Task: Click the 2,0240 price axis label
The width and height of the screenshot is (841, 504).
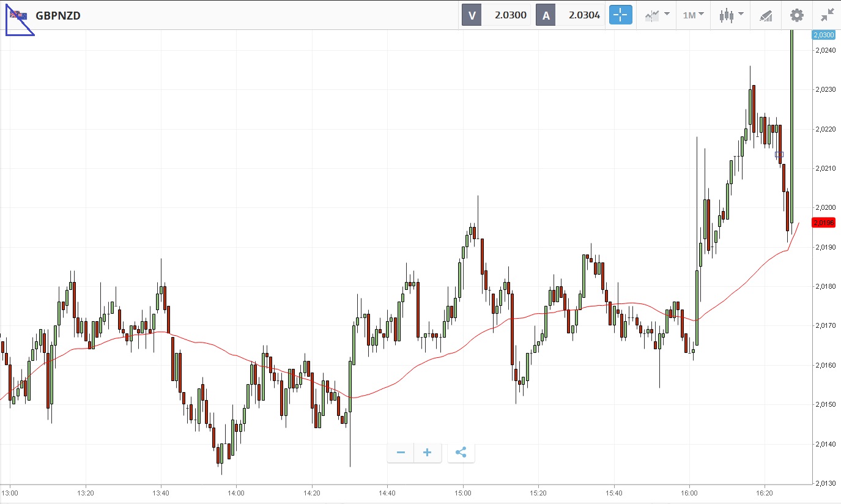Action: (825, 50)
